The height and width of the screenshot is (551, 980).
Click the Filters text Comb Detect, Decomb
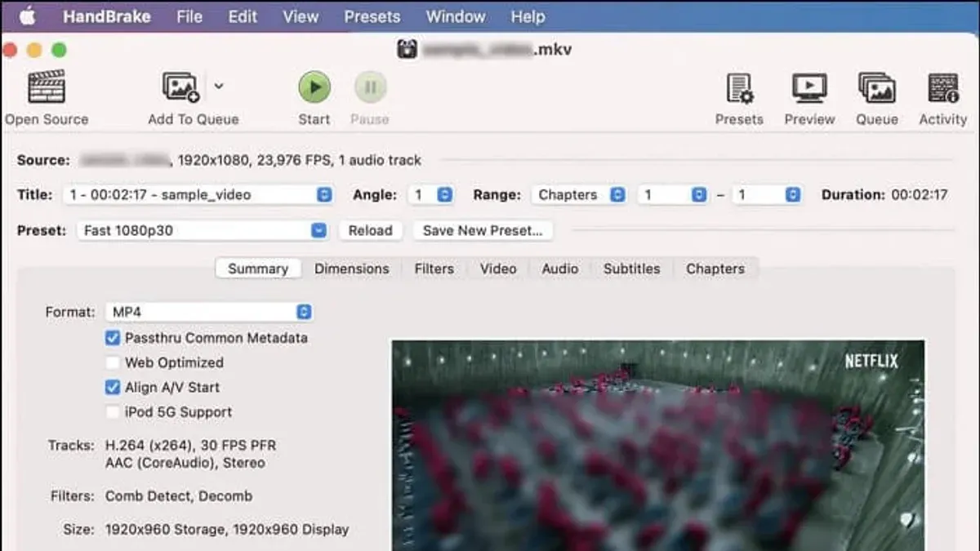(179, 496)
